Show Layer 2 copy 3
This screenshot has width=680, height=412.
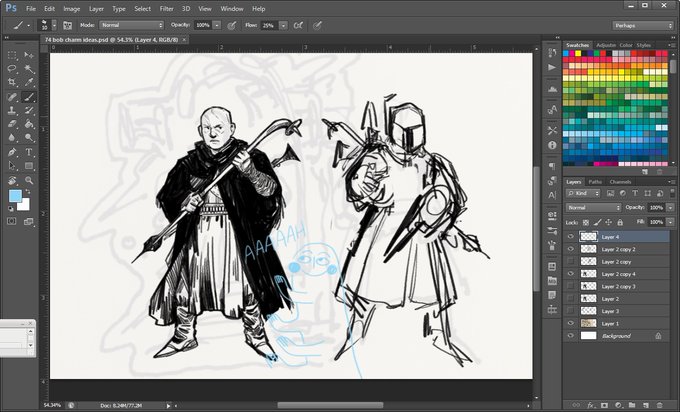(571, 286)
